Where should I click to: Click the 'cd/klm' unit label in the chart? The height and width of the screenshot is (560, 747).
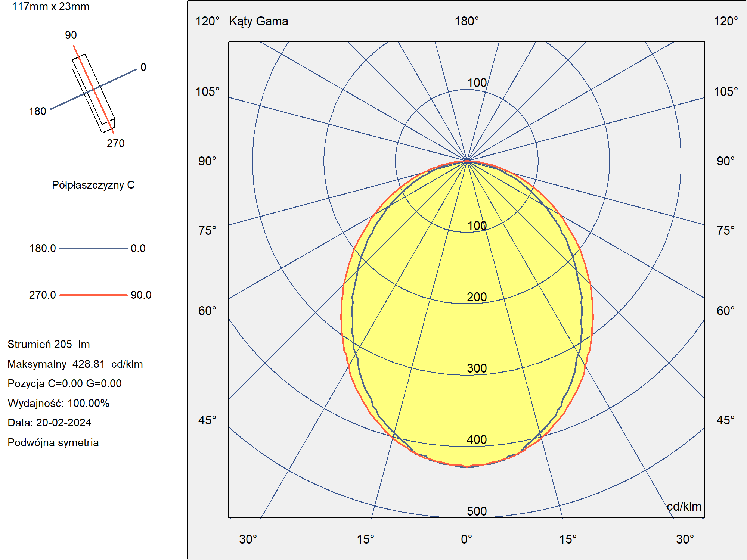[684, 506]
